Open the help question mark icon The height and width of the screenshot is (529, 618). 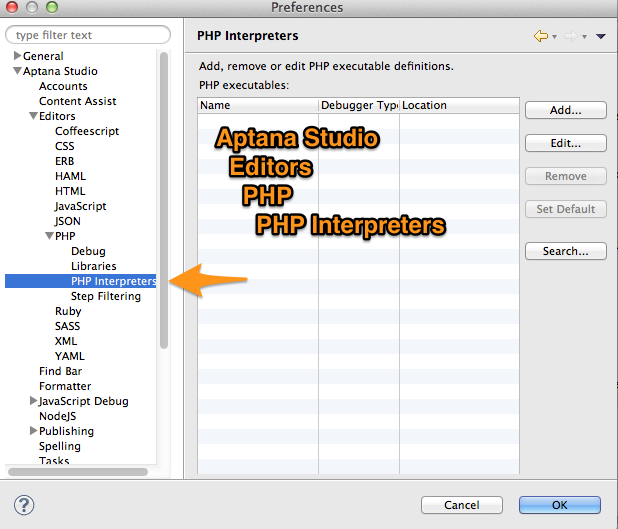click(x=24, y=505)
